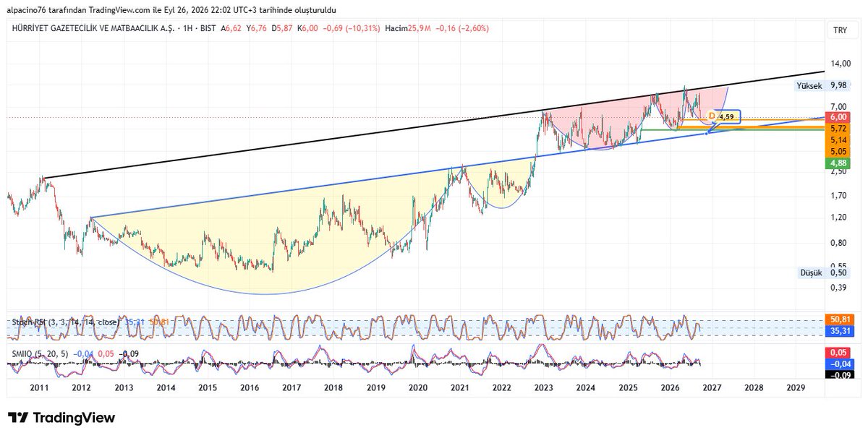
Task: Click the 0,80 price axis value
Action: click(x=839, y=242)
